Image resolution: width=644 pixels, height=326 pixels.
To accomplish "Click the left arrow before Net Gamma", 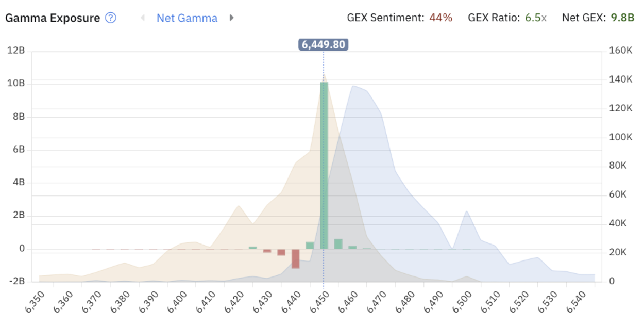I will [x=143, y=18].
